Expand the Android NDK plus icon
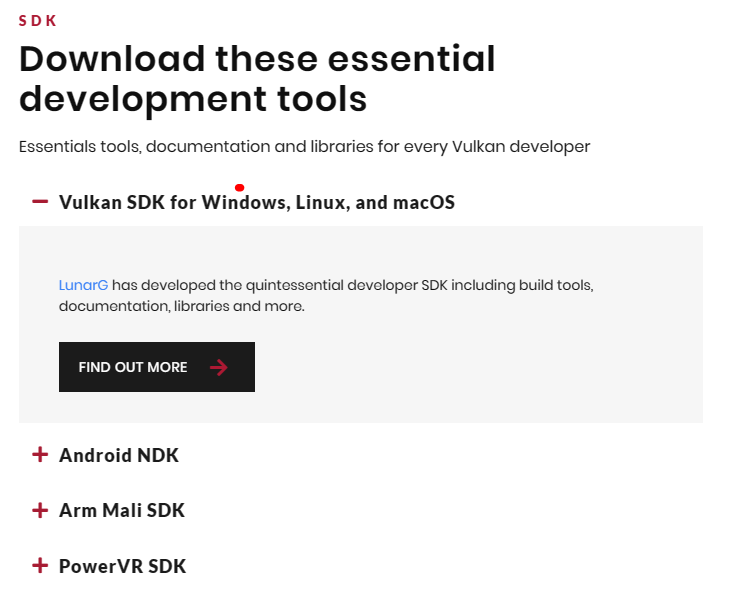This screenshot has height=593, width=732. [x=40, y=454]
